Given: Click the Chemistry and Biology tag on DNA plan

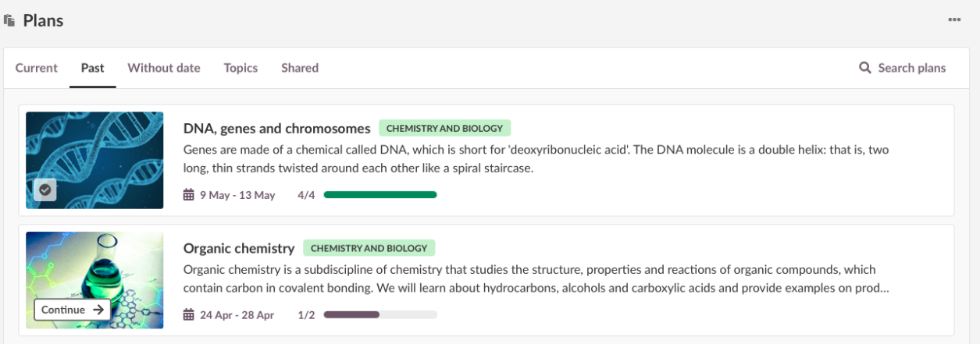Looking at the screenshot, I should pos(444,128).
